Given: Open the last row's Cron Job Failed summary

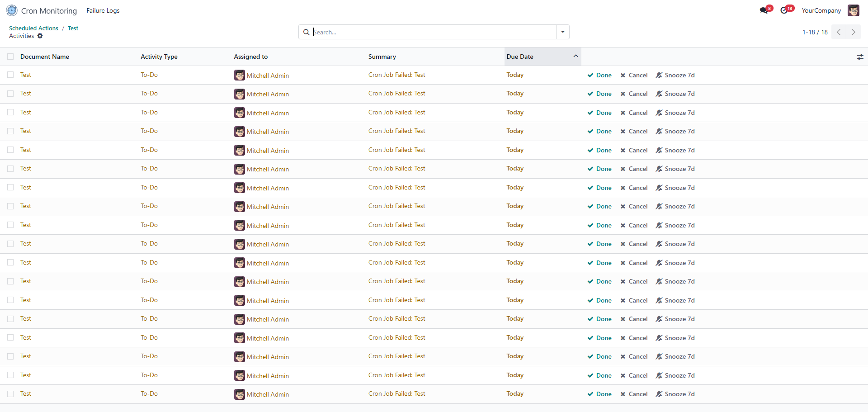Looking at the screenshot, I should [397, 393].
